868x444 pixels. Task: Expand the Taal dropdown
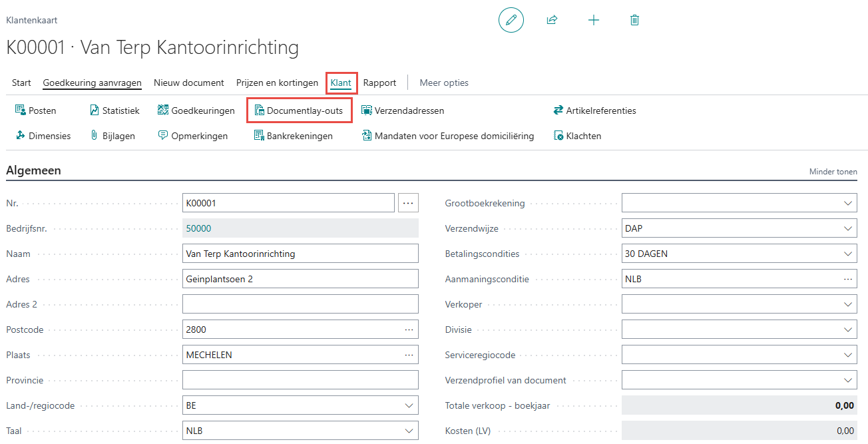(409, 431)
